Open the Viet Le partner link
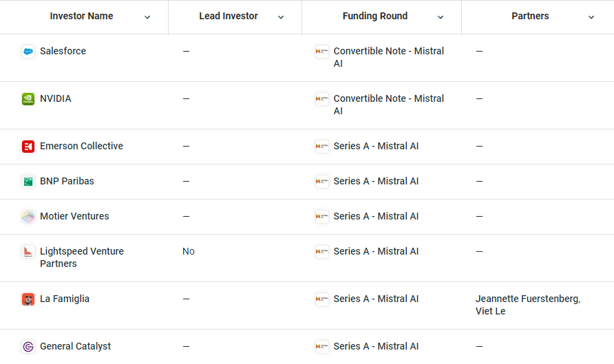The height and width of the screenshot is (364, 614). 490,311
